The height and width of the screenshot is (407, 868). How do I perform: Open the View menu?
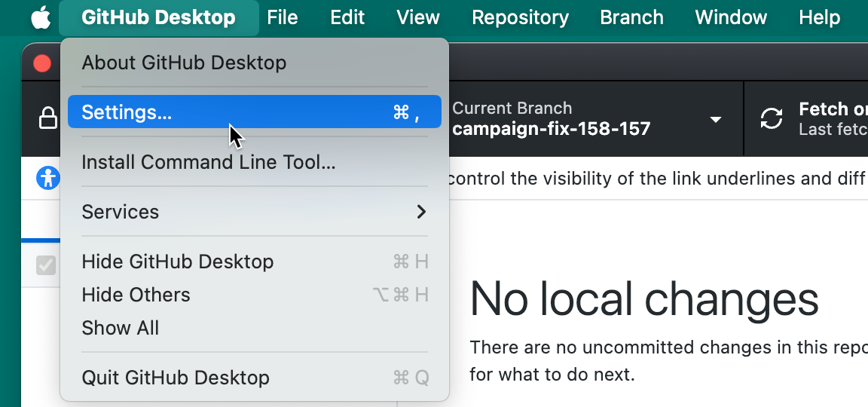point(418,18)
